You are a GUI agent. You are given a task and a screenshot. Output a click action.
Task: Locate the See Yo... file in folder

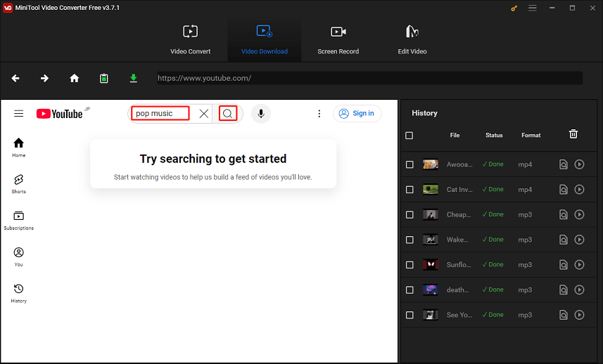(564, 316)
